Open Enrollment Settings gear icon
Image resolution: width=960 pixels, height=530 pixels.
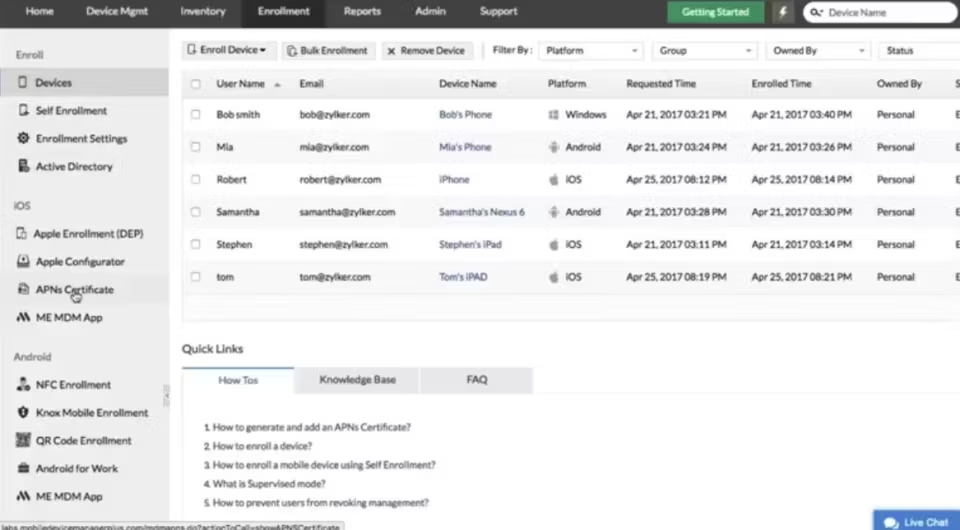coord(24,139)
